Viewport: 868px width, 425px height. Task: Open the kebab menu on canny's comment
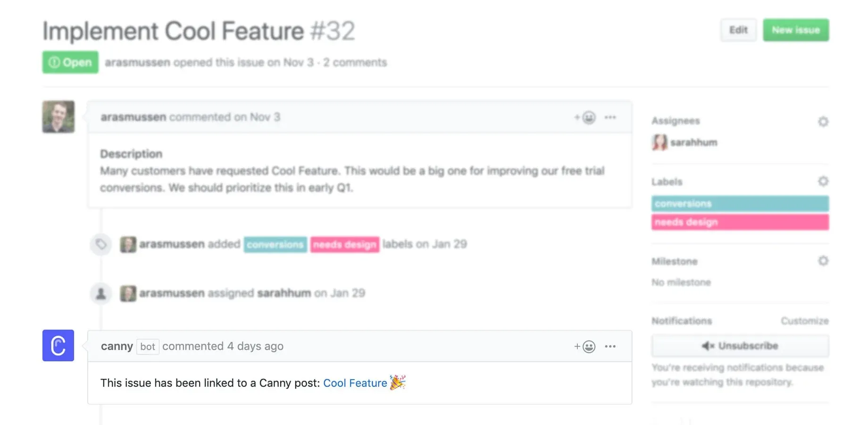pos(610,346)
